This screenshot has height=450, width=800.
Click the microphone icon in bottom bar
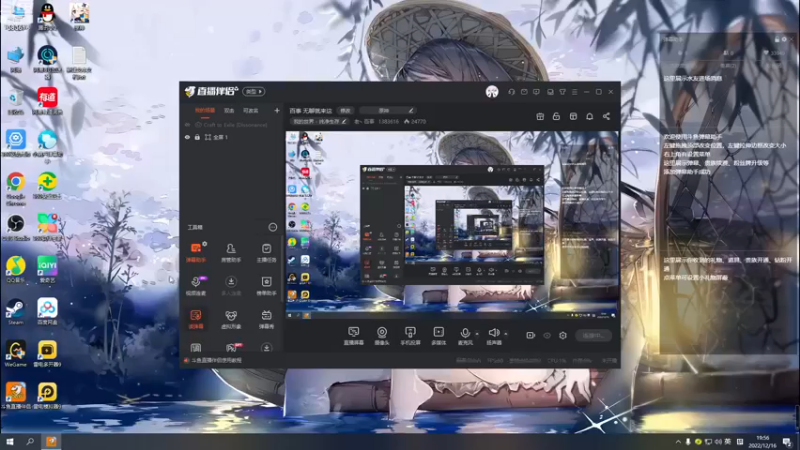coord(465,334)
